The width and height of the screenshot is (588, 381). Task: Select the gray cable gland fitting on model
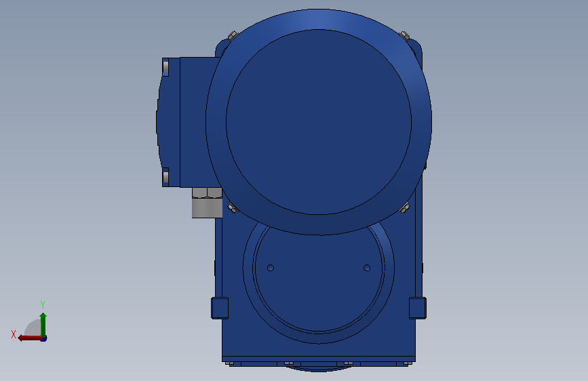[207, 203]
